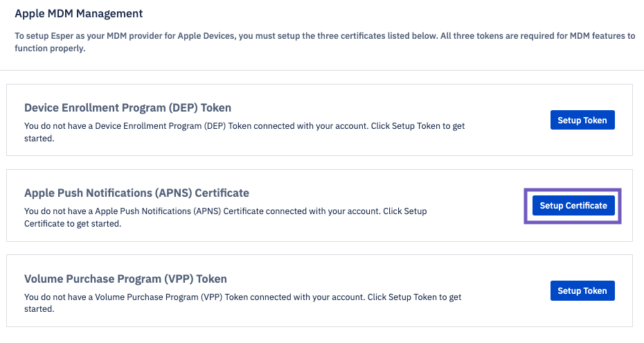Click the Device Enrollment Program (DEP) Token heading
644x343 pixels.
127,107
